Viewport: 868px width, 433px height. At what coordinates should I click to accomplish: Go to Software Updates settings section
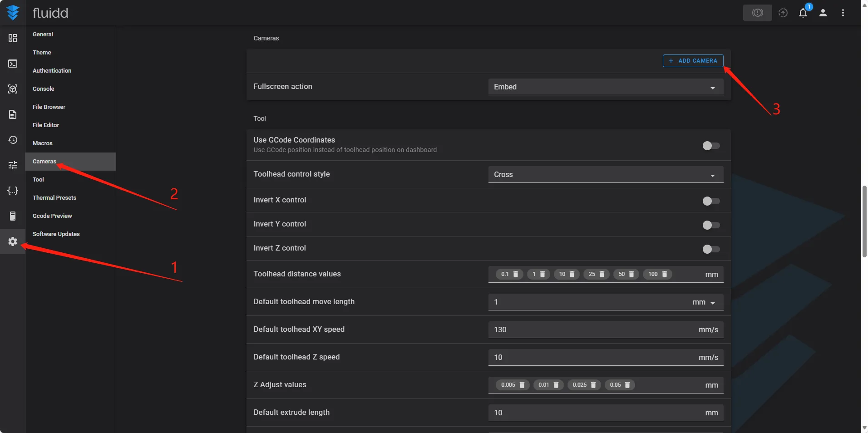[x=56, y=234]
